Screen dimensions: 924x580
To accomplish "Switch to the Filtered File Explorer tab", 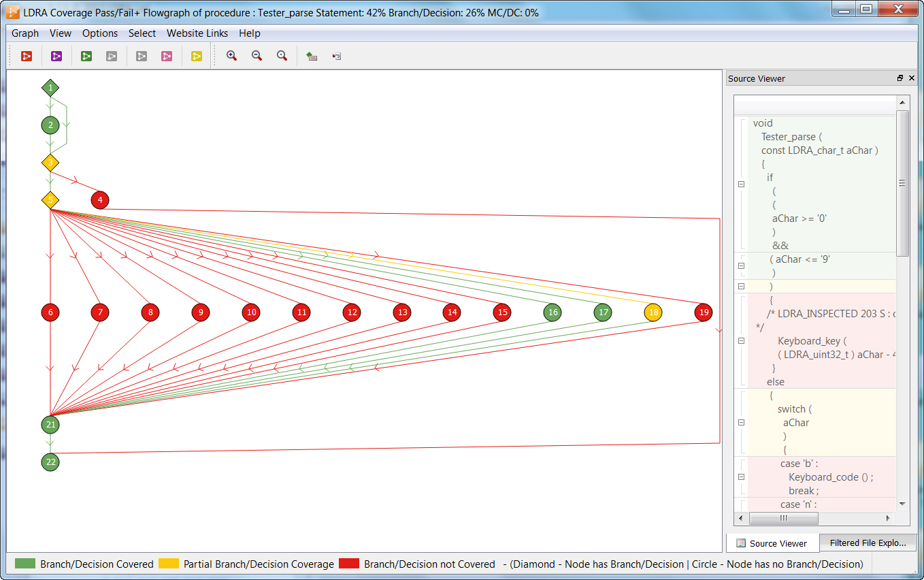I will [868, 543].
